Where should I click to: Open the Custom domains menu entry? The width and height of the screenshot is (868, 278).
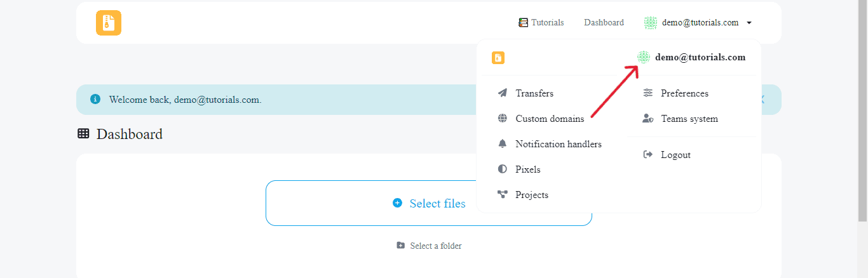coord(550,119)
